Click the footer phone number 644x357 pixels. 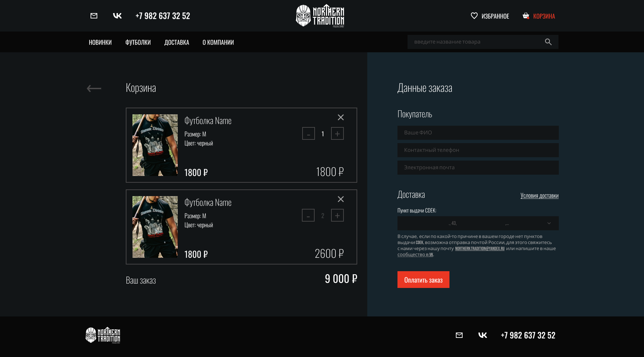[x=528, y=335]
